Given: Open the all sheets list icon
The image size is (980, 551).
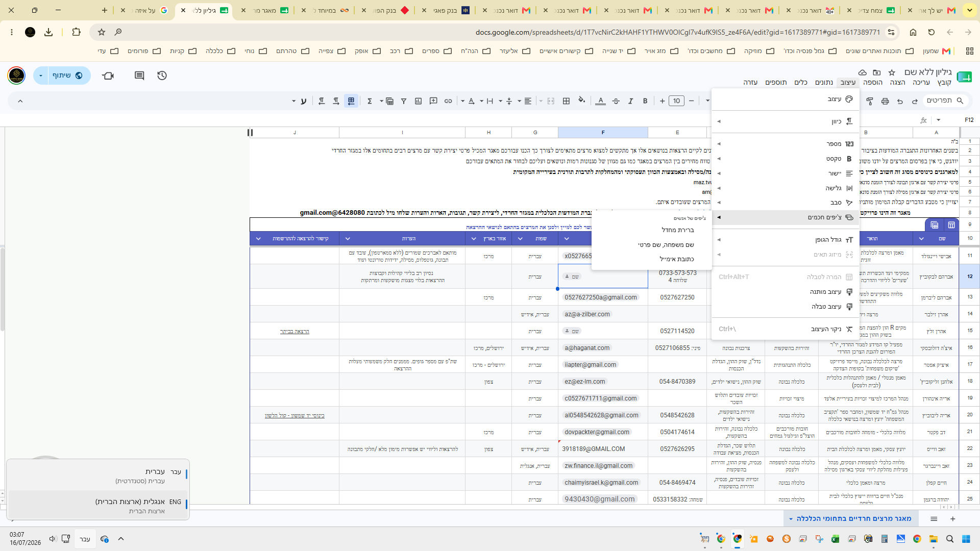Looking at the screenshot, I should pos(934,519).
